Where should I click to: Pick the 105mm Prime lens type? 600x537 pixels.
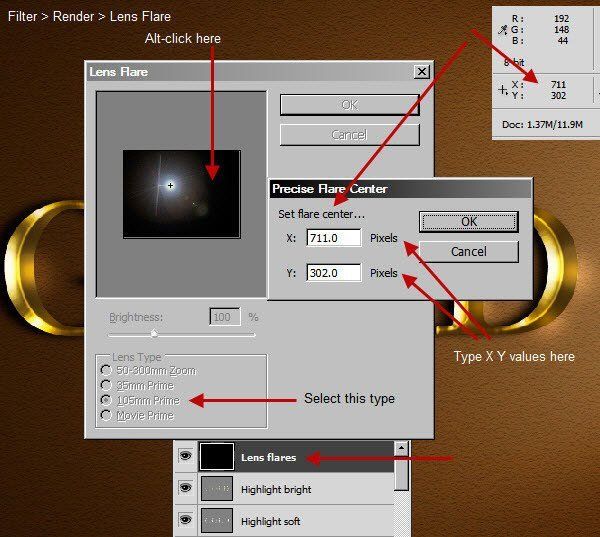[x=106, y=400]
